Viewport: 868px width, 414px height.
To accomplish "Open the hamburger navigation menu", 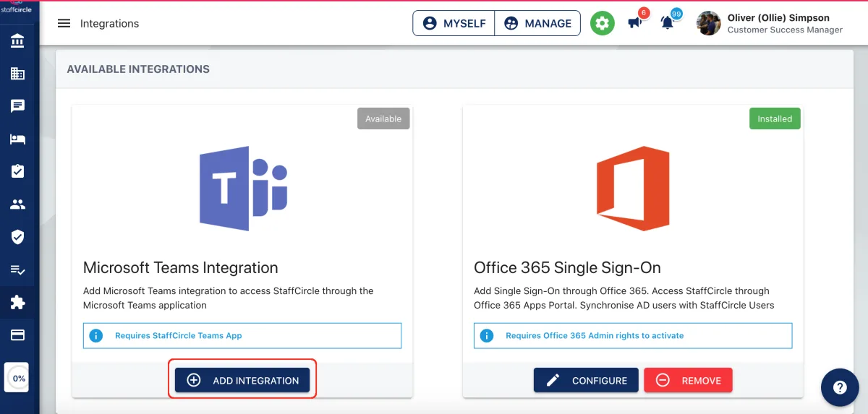I will click(x=64, y=23).
